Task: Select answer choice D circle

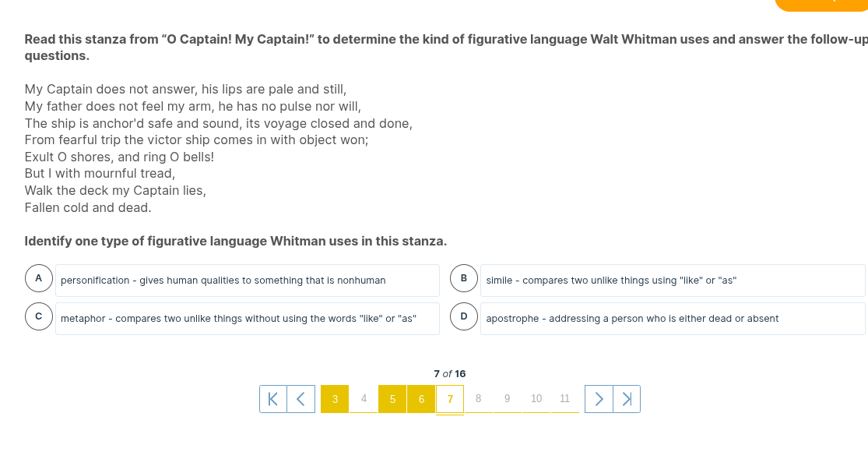Action: (464, 316)
